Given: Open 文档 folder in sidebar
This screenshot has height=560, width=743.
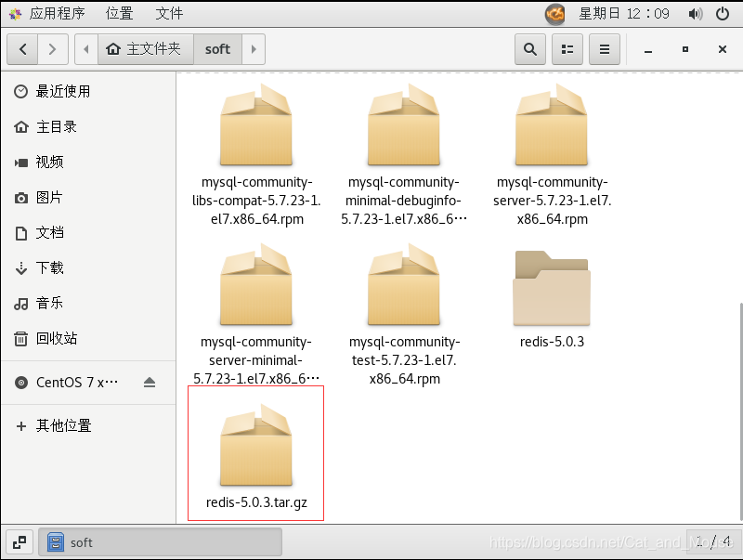Looking at the screenshot, I should (88, 232).
